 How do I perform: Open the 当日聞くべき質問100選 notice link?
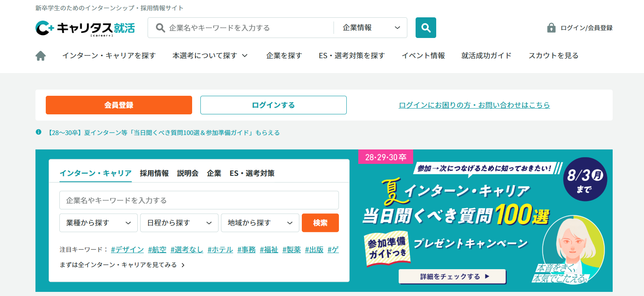coord(164,133)
